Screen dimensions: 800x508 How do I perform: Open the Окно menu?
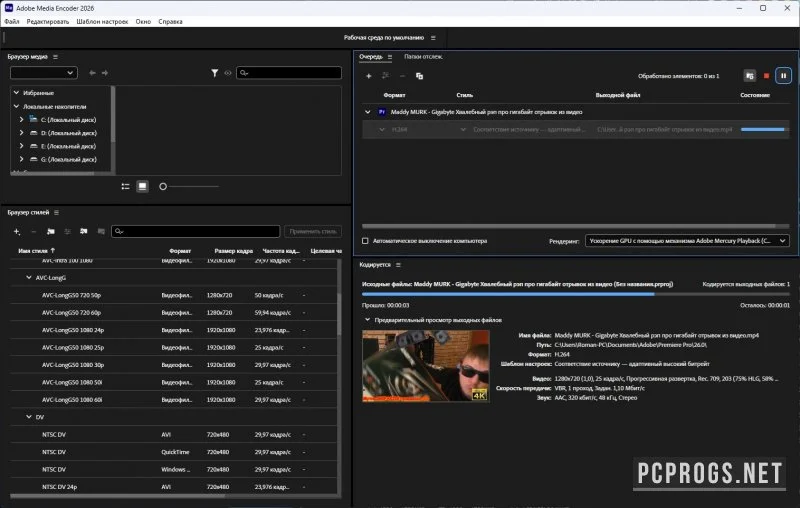(x=143, y=21)
